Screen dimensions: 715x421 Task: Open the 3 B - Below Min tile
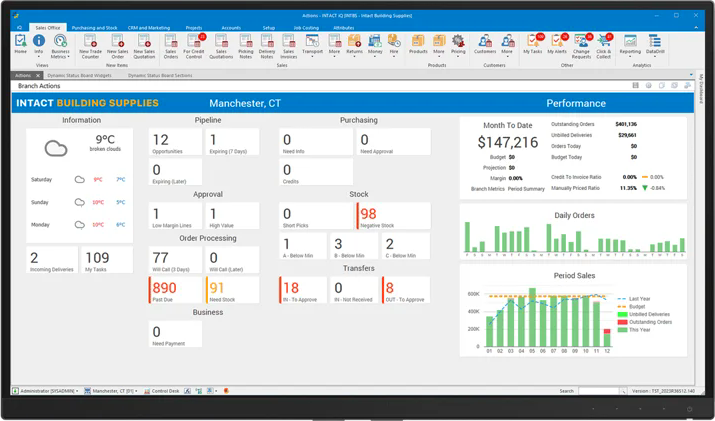[354, 246]
